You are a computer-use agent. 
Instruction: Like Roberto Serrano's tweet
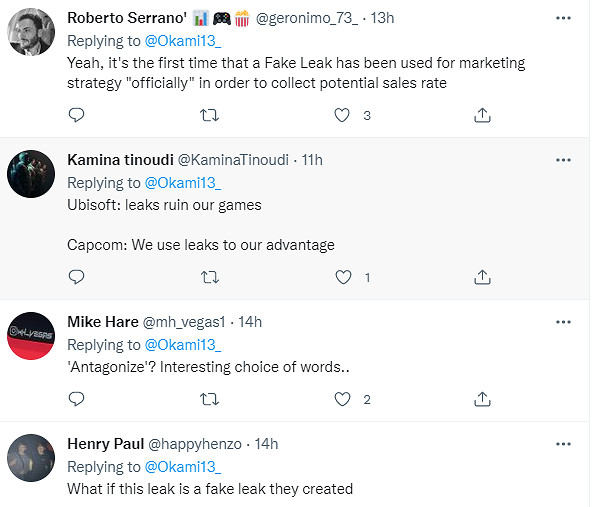pyautogui.click(x=343, y=115)
